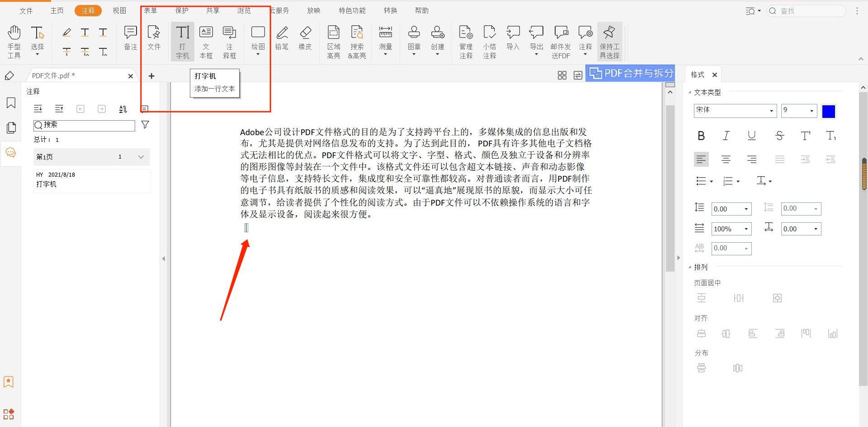Screen dimensions: 868x427
Task: Select the 打字机 typewriter tool
Action: [183, 41]
